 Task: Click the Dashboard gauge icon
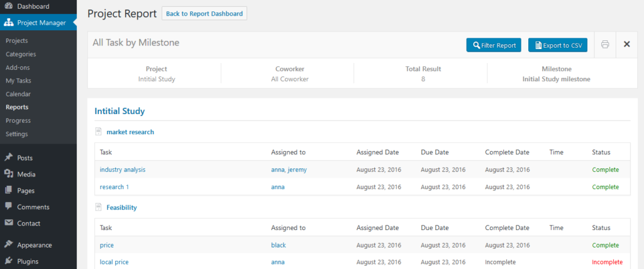(x=8, y=6)
